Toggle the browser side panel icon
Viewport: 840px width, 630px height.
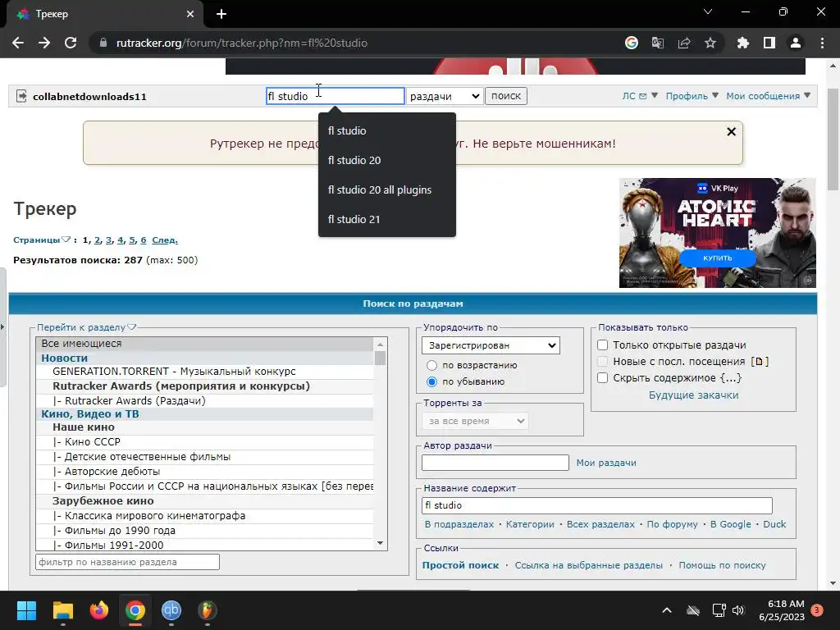pyautogui.click(x=769, y=43)
